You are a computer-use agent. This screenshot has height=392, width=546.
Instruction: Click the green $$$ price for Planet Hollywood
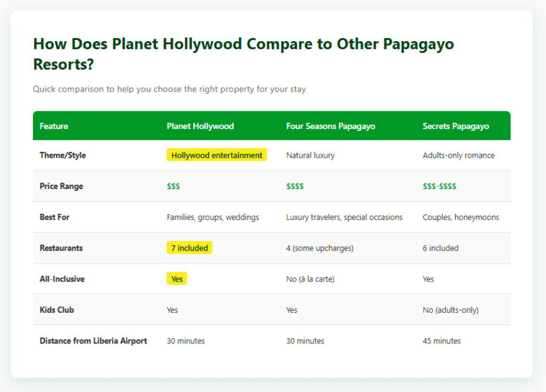pyautogui.click(x=173, y=186)
